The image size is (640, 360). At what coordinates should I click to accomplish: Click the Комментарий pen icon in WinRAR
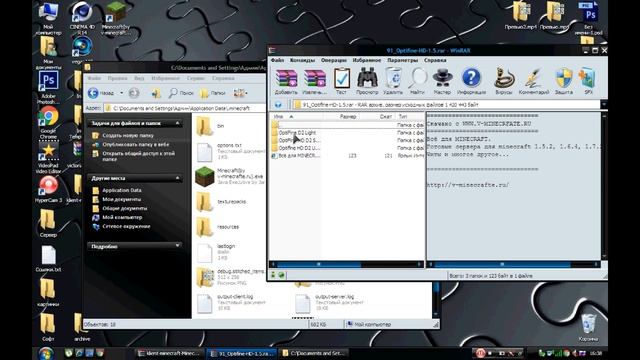(533, 78)
